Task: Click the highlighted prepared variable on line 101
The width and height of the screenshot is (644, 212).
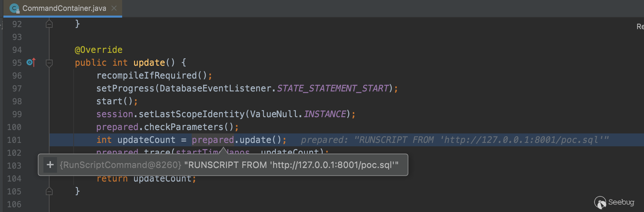Action: tap(213, 140)
